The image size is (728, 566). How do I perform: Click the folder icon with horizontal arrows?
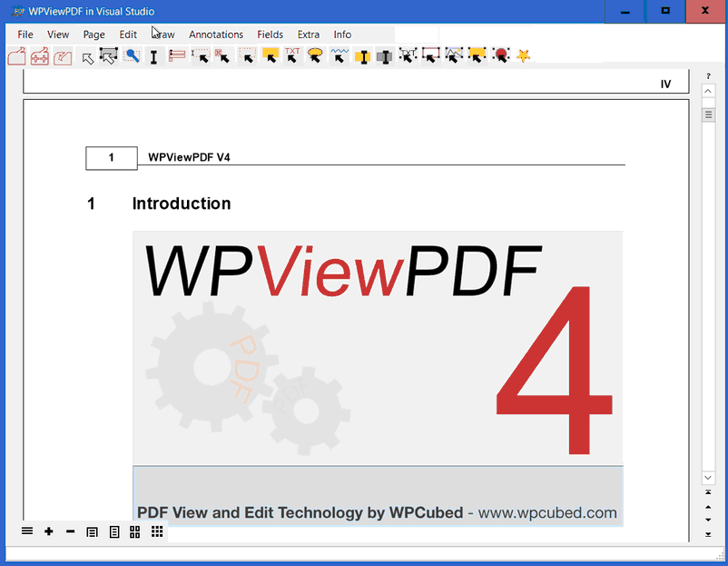pyautogui.click(x=39, y=56)
